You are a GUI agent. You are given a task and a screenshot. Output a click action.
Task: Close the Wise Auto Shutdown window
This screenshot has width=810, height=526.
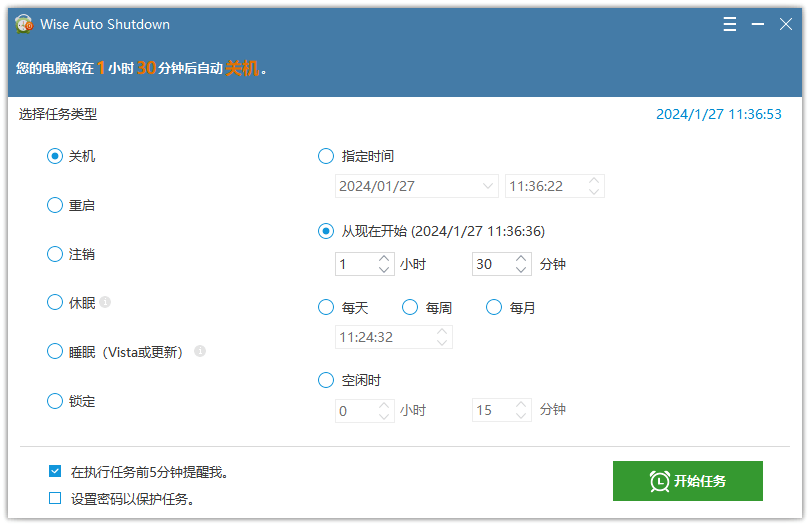point(786,24)
